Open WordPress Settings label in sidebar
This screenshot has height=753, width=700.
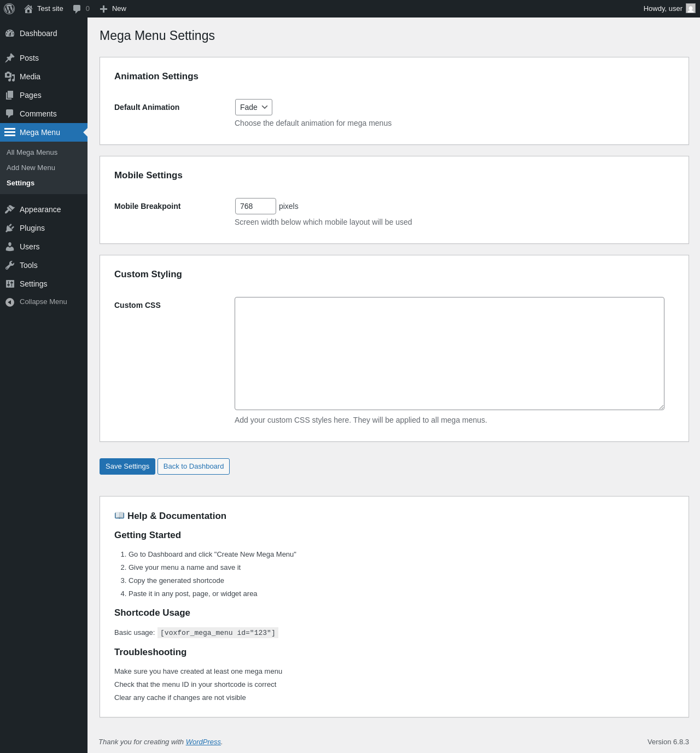(x=33, y=284)
